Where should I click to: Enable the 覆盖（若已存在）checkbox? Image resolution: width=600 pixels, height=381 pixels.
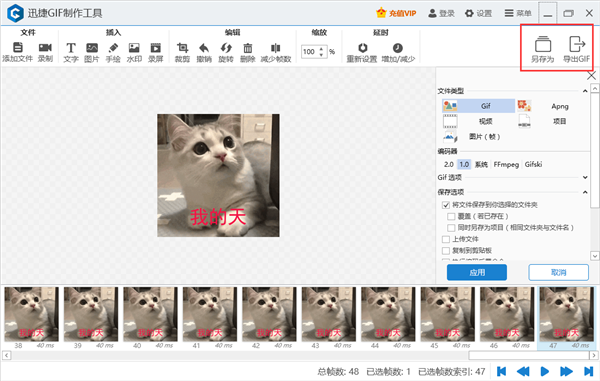[451, 217]
